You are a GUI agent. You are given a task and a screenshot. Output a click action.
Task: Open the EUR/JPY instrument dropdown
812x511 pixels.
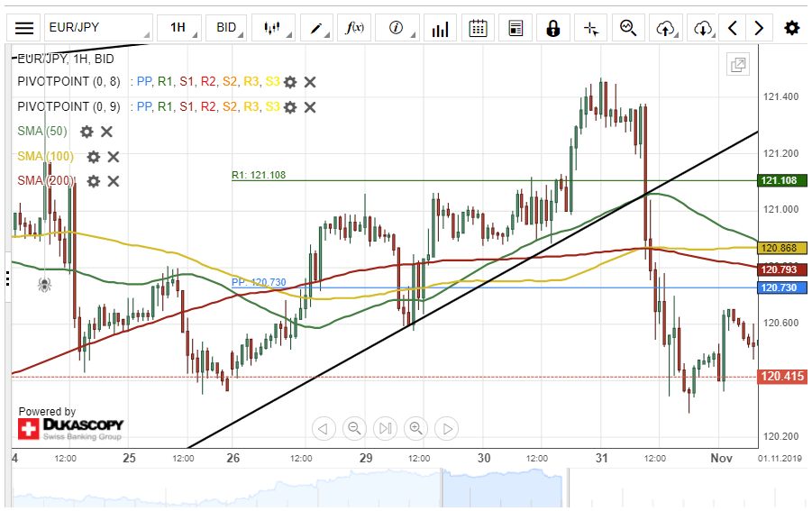point(97,28)
